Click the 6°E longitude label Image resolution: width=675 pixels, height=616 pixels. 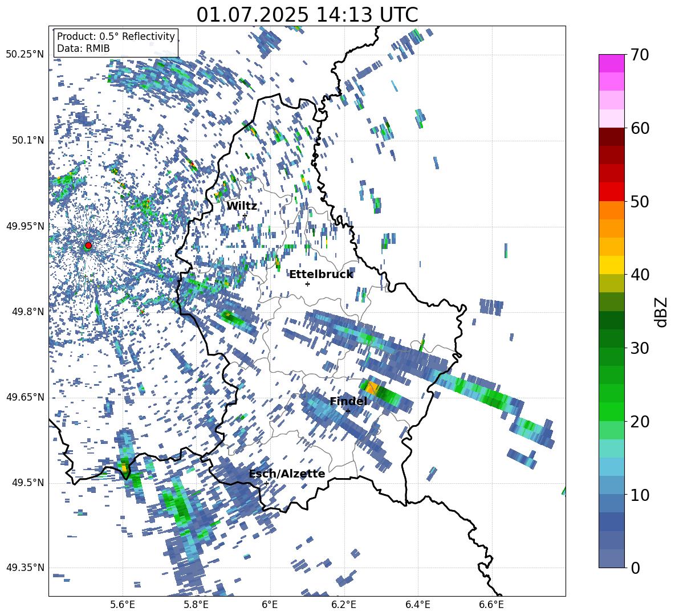tap(270, 605)
